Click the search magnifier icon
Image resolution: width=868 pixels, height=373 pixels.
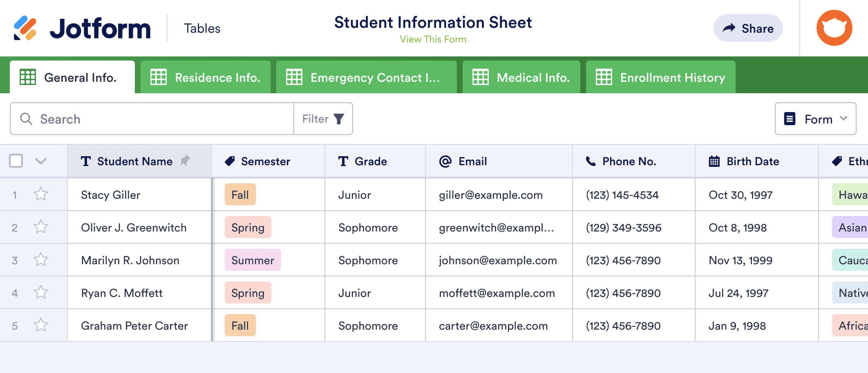[26, 119]
